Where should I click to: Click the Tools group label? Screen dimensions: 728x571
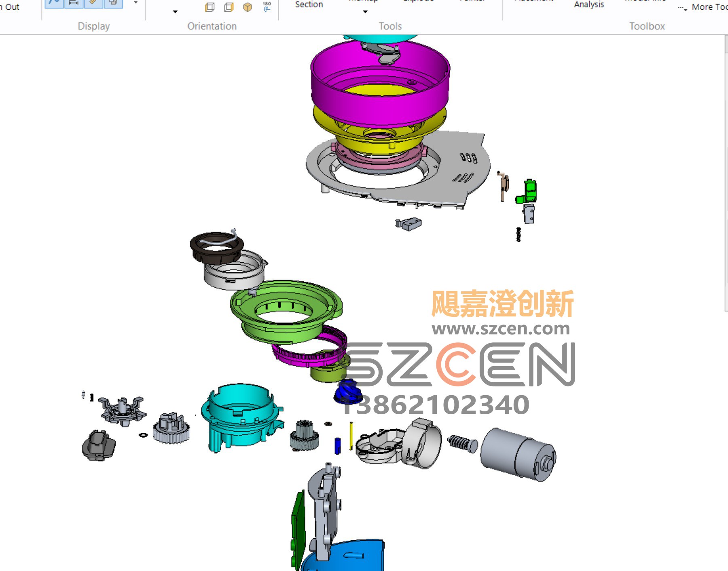pyautogui.click(x=390, y=26)
